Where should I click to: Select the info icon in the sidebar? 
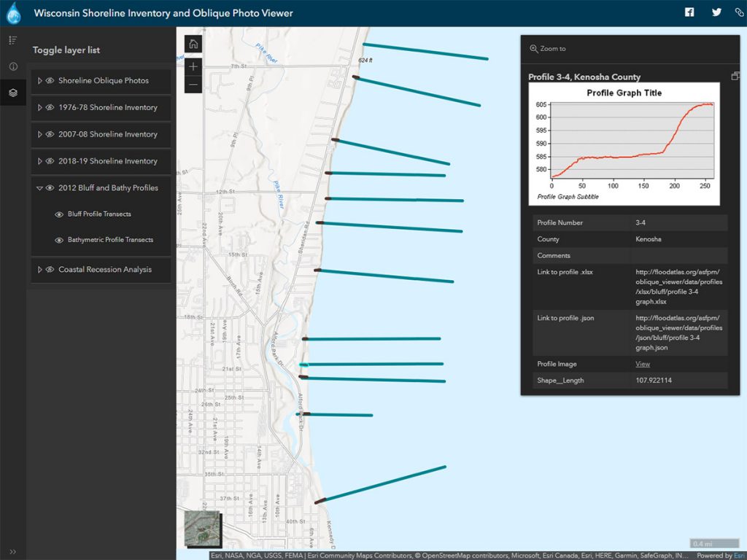(12, 66)
